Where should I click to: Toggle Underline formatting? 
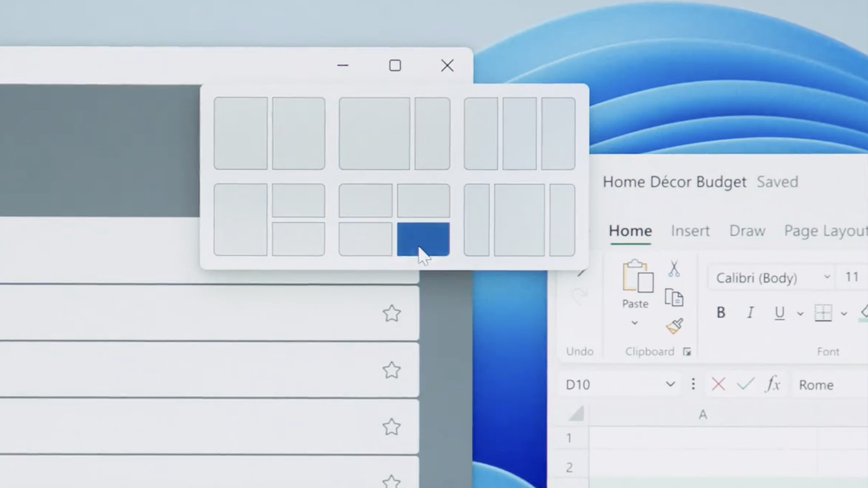779,313
